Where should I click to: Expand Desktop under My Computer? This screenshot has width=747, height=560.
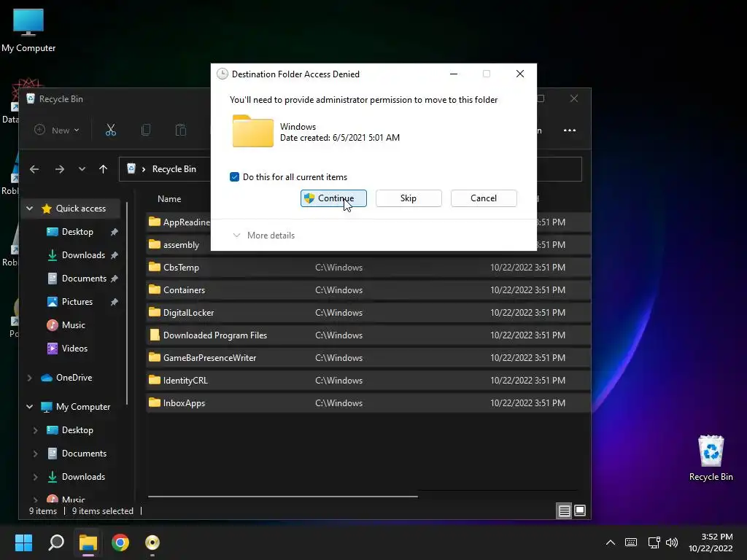(35, 430)
